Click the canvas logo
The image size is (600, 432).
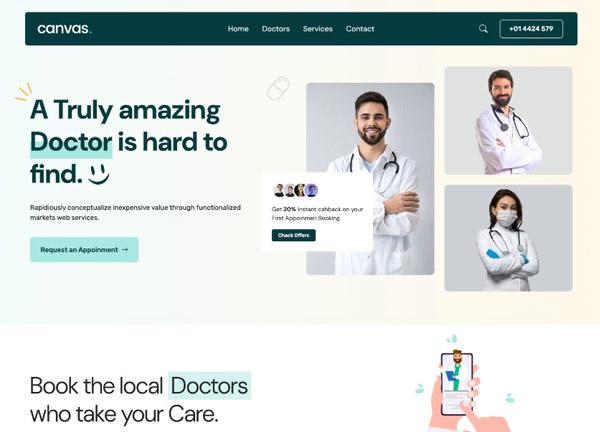(64, 29)
